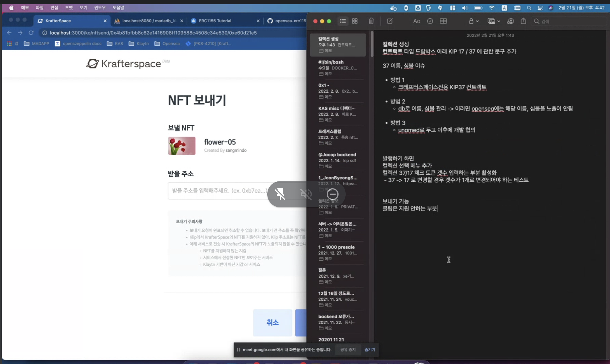Create a new note with compose icon

(390, 21)
